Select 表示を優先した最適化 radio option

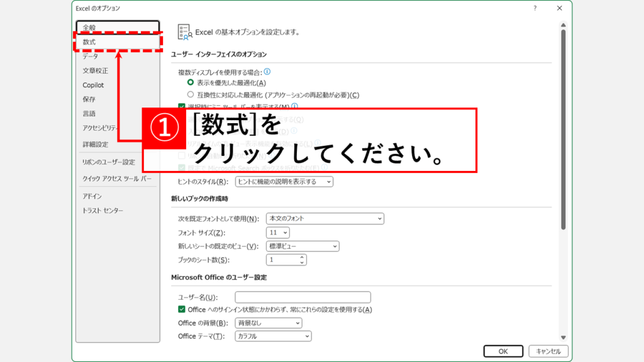click(191, 82)
